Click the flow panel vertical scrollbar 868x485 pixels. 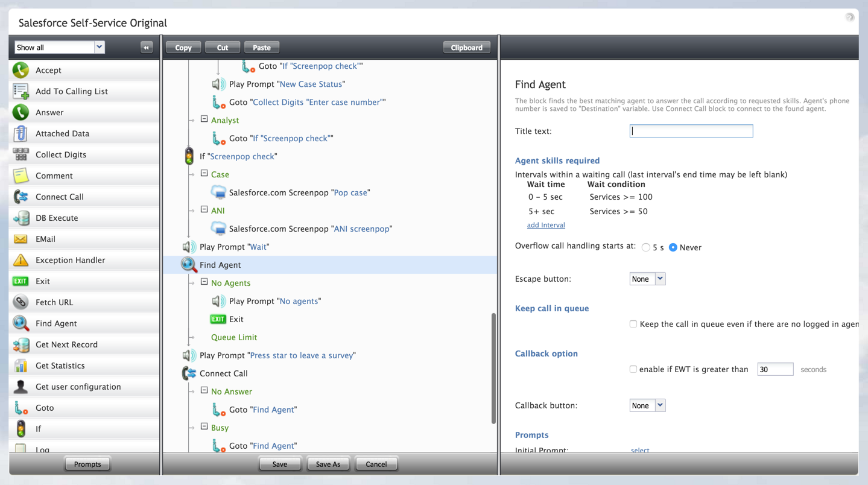[493, 368]
